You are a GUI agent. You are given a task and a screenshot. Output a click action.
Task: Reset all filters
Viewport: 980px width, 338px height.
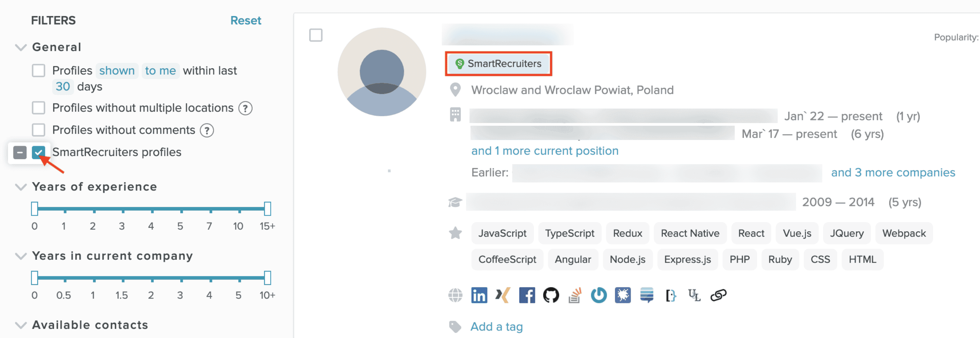(245, 20)
